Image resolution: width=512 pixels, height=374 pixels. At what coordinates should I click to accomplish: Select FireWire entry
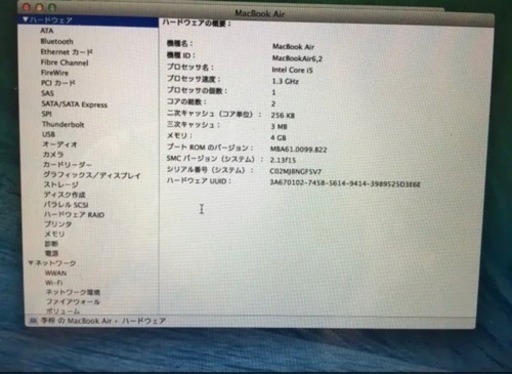point(55,73)
